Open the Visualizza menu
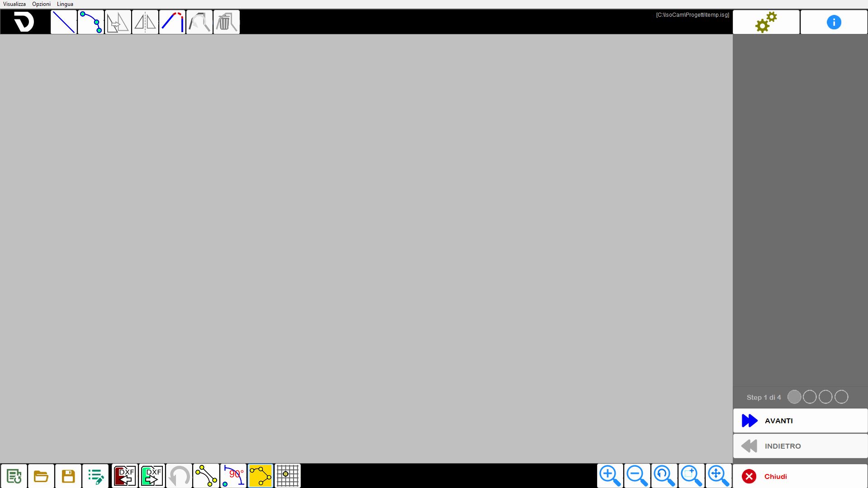This screenshot has width=868, height=488. (x=14, y=4)
